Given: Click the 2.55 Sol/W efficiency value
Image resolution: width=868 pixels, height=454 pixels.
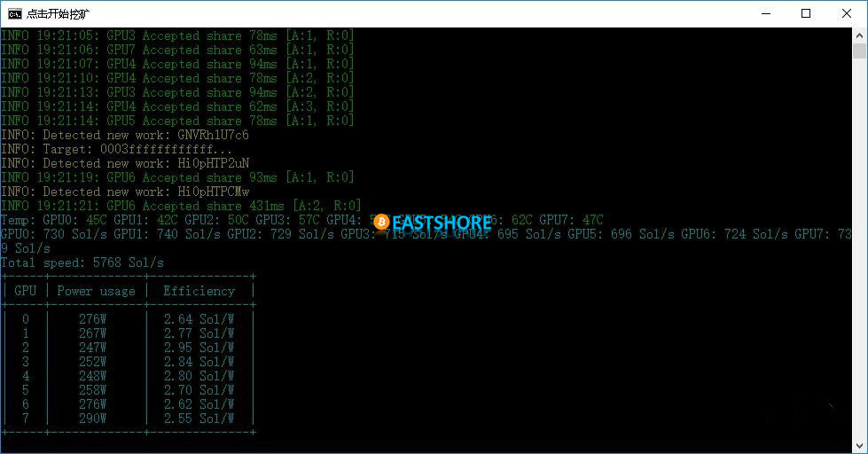Looking at the screenshot, I should coord(199,419).
